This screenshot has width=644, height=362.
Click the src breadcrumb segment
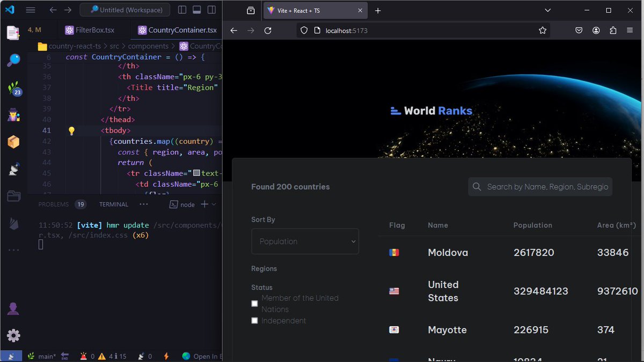click(115, 47)
